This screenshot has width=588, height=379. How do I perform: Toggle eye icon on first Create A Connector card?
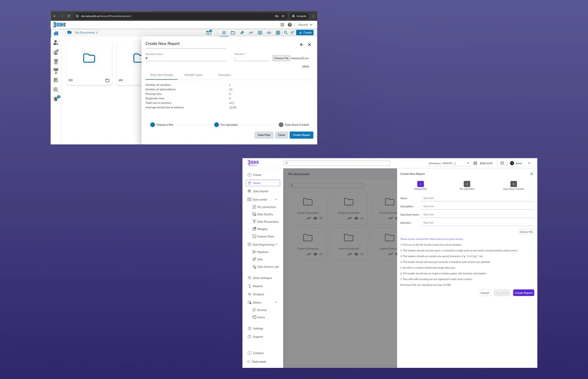(315, 218)
